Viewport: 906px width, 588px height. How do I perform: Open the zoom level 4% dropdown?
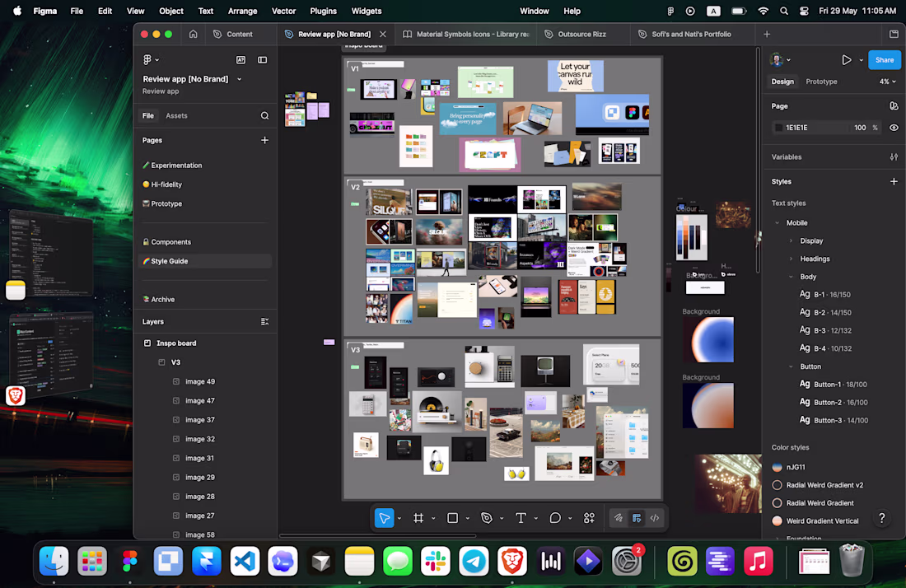888,82
